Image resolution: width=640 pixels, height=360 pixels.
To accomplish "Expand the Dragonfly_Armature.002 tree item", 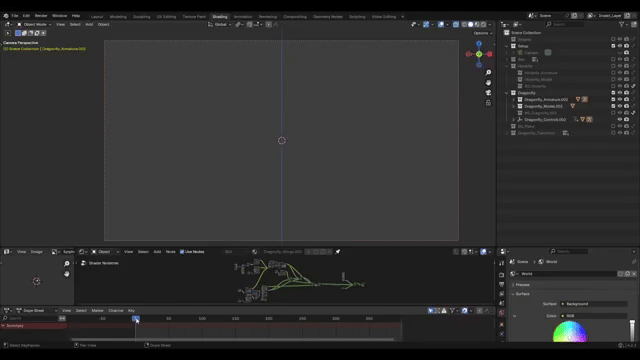I will click(x=513, y=100).
